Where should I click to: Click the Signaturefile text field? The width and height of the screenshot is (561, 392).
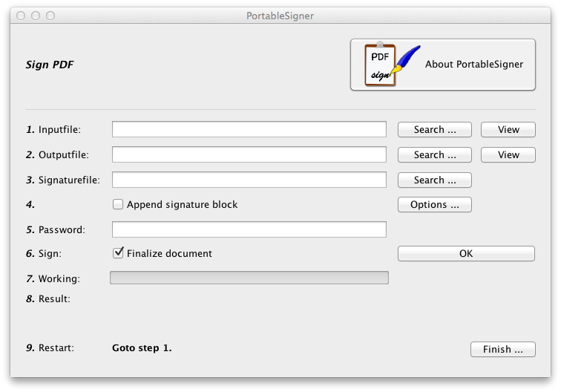point(249,180)
